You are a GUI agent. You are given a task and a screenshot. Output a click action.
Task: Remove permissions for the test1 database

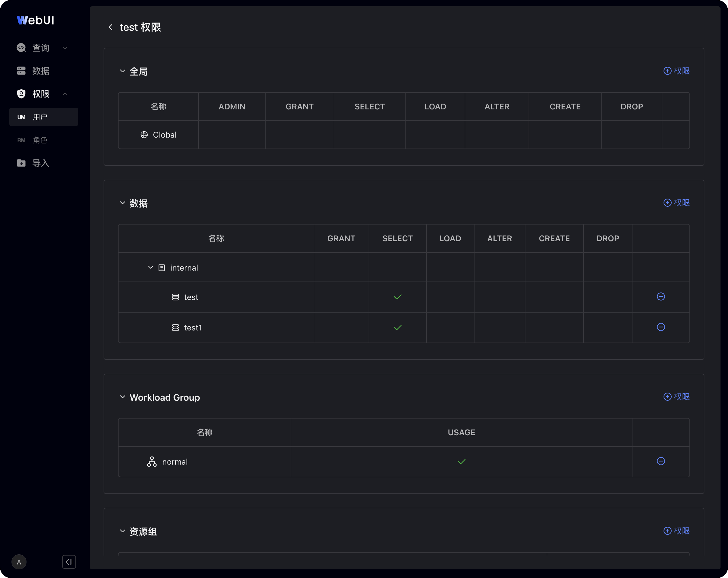[x=661, y=327]
